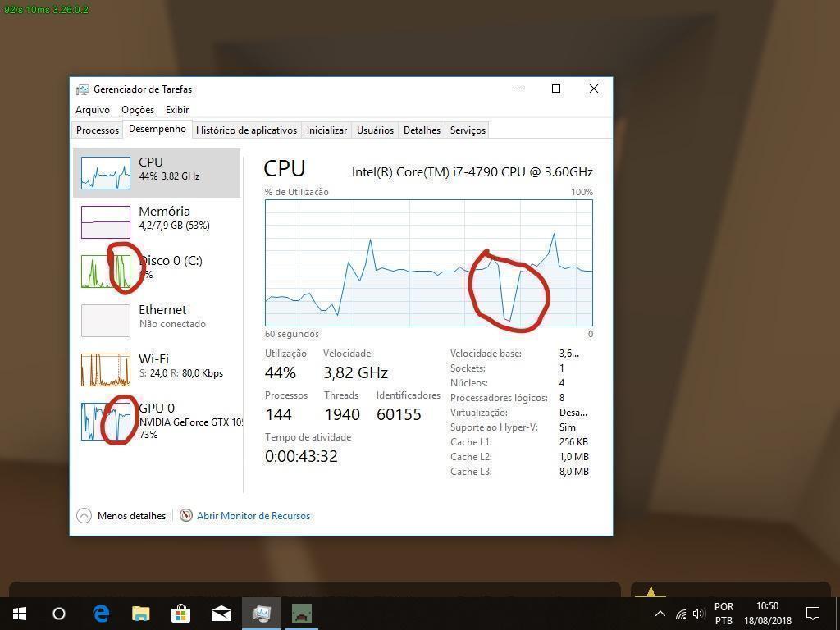Image resolution: width=840 pixels, height=630 pixels.
Task: Open Microsoft Store from the taskbar
Action: tap(181, 614)
